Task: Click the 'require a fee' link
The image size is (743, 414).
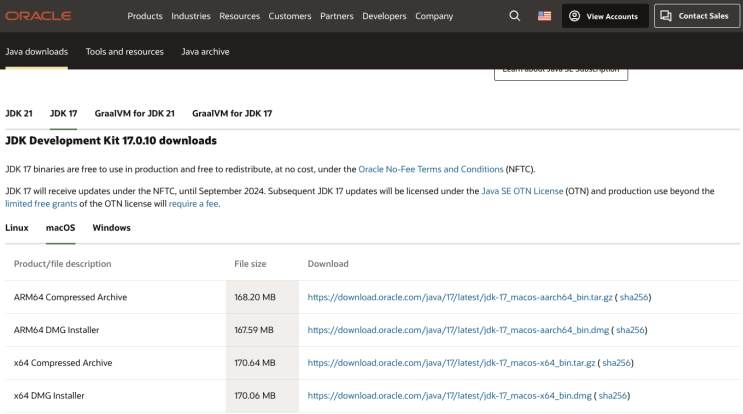Action: coord(193,203)
